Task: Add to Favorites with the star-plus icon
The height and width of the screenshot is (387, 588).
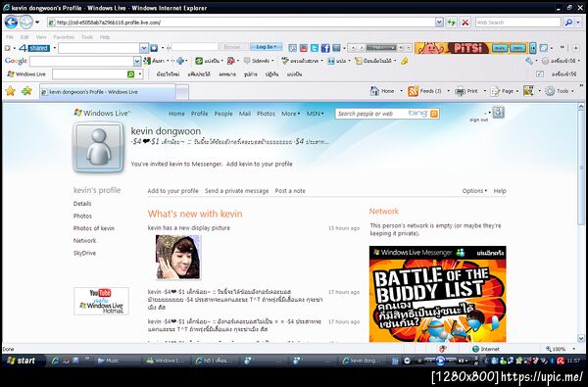Action: (x=26, y=91)
